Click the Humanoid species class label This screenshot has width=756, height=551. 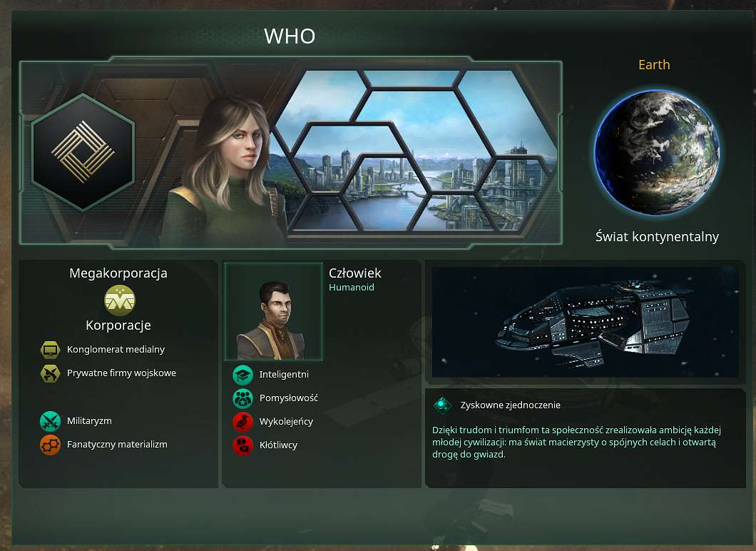pyautogui.click(x=352, y=287)
